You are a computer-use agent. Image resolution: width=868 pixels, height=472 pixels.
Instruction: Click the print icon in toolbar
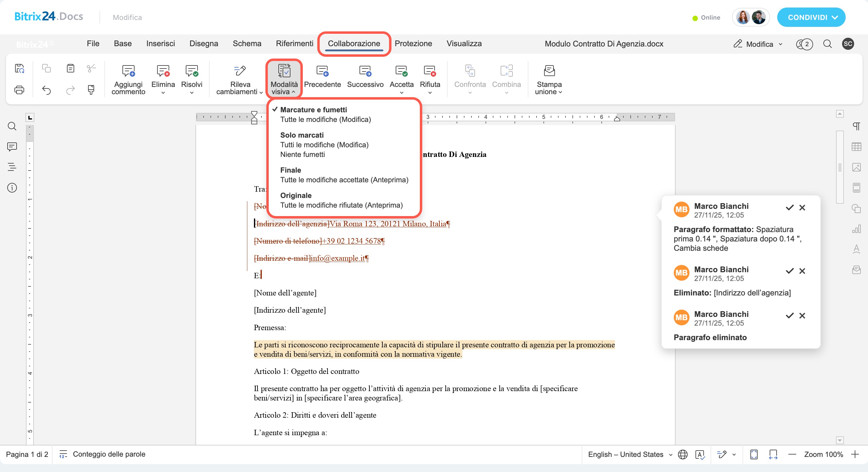pos(19,90)
